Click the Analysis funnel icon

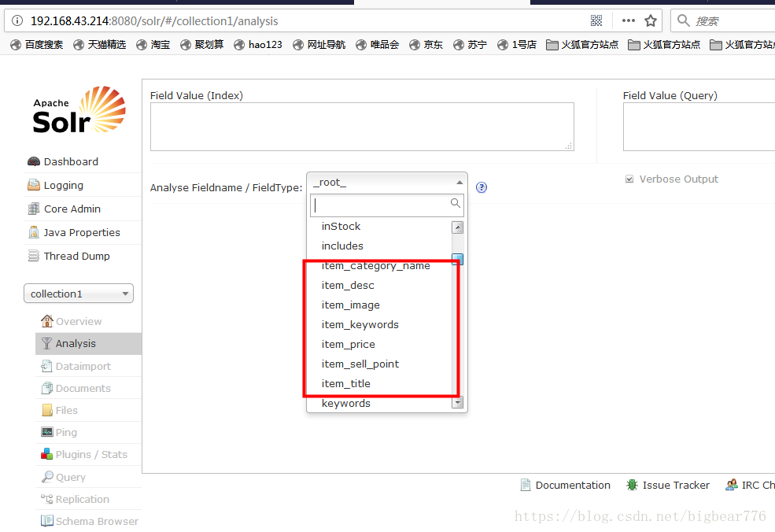click(x=47, y=343)
